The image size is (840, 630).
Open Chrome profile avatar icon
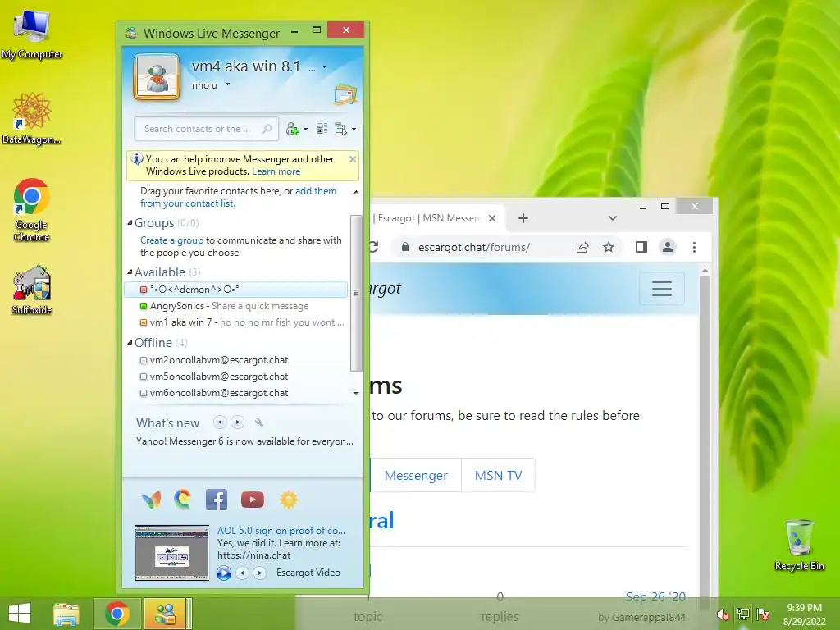click(x=668, y=247)
